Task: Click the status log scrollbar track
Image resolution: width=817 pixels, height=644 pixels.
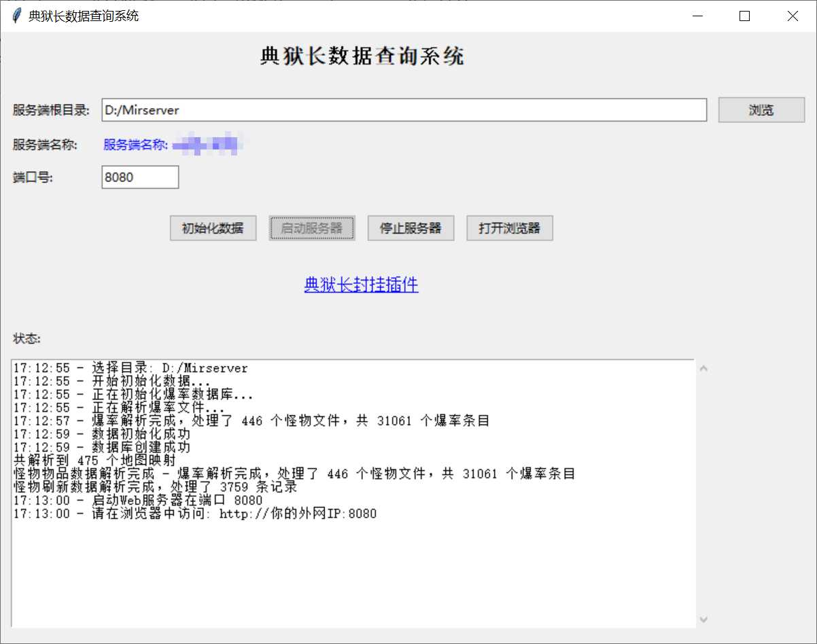Action: [x=704, y=496]
